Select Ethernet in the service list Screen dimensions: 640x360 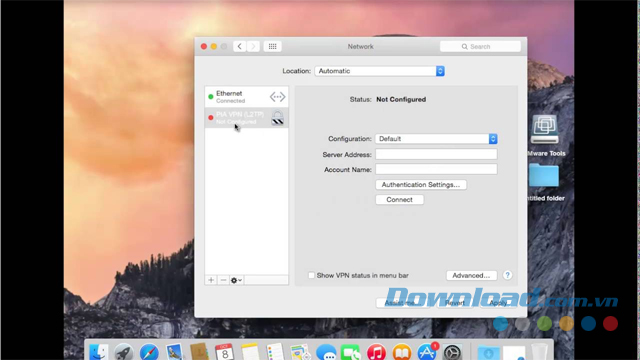247,97
